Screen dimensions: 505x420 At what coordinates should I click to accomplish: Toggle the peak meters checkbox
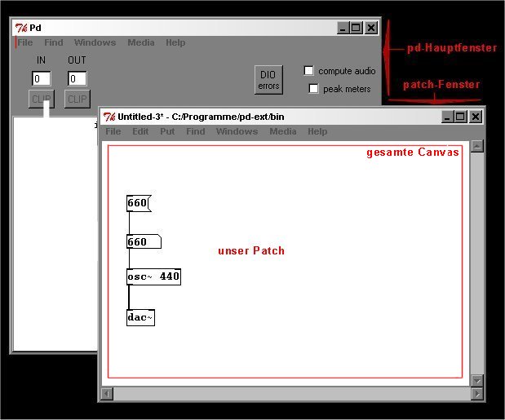click(314, 88)
